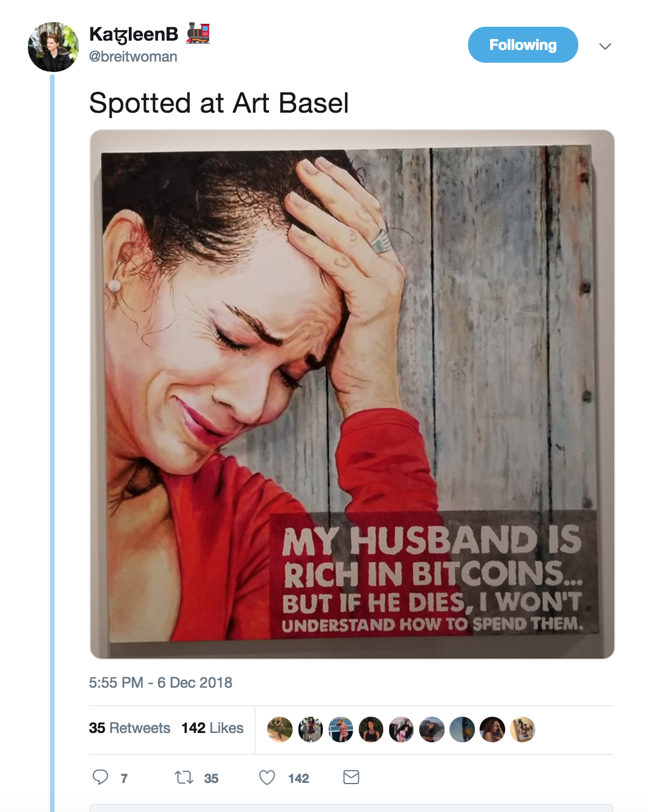Retweet using the retweet arrows icon

184,777
